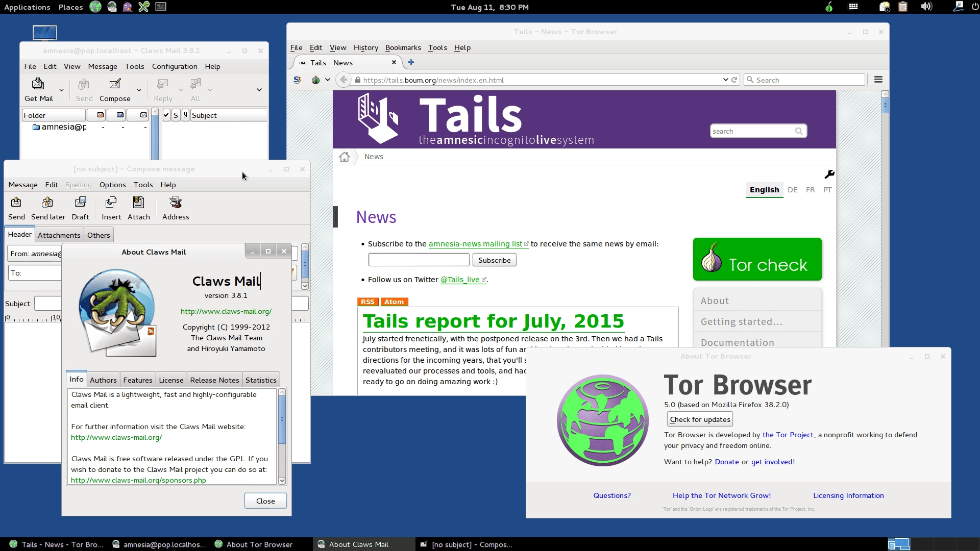This screenshot has width=980, height=551.
Task: Click Check for updates button
Action: (700, 419)
